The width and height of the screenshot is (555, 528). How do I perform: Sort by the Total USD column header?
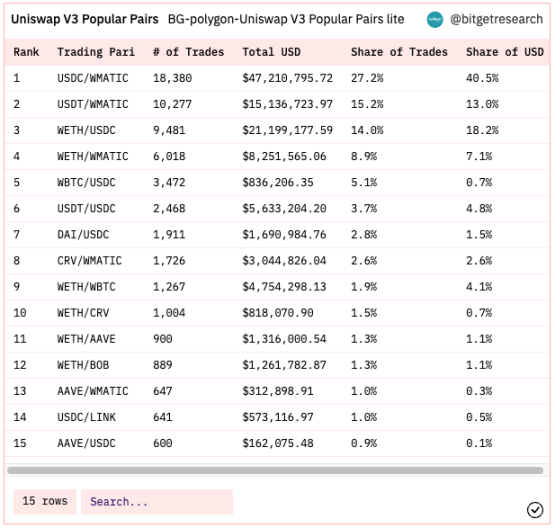(271, 52)
